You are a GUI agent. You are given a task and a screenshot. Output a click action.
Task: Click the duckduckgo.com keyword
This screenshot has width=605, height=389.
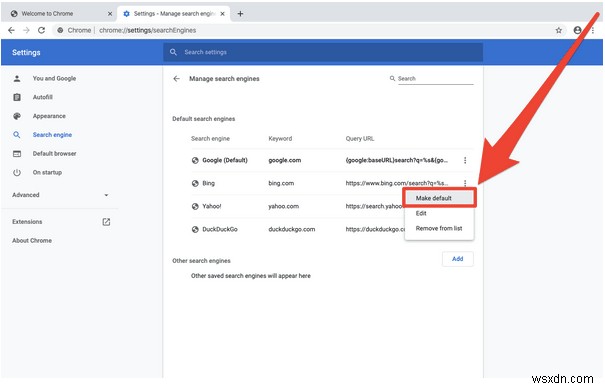pyautogui.click(x=292, y=229)
